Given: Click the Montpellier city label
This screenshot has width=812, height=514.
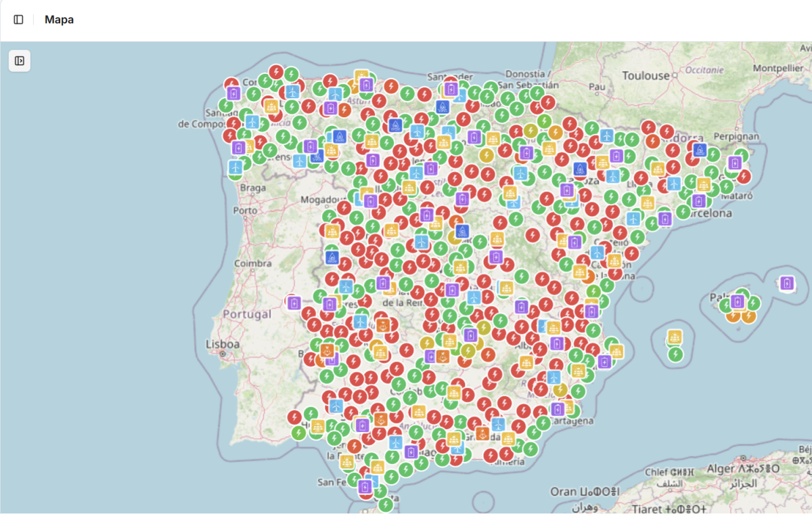Looking at the screenshot, I should pyautogui.click(x=778, y=68).
